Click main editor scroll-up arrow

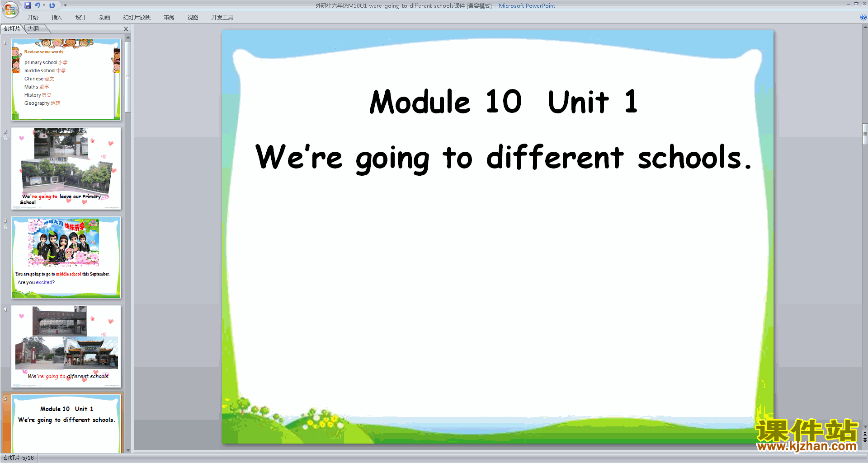point(865,27)
